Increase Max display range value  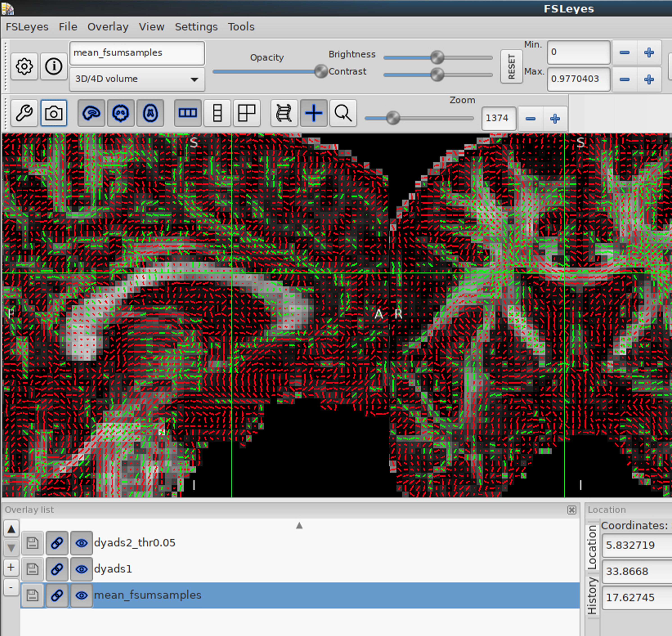(649, 79)
